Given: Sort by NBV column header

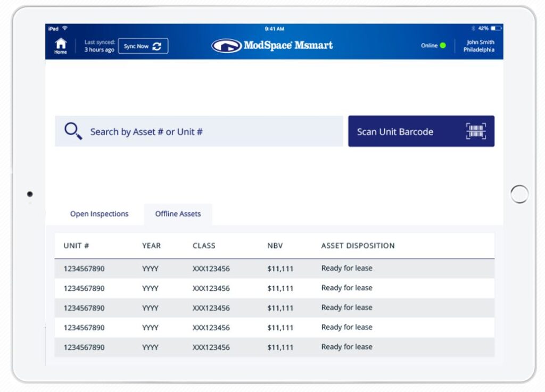Looking at the screenshot, I should pos(275,246).
